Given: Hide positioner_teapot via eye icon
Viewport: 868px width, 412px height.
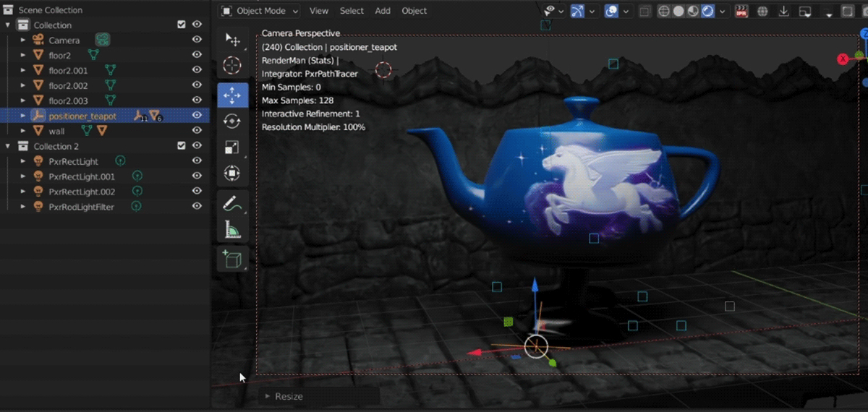Looking at the screenshot, I should [x=197, y=116].
